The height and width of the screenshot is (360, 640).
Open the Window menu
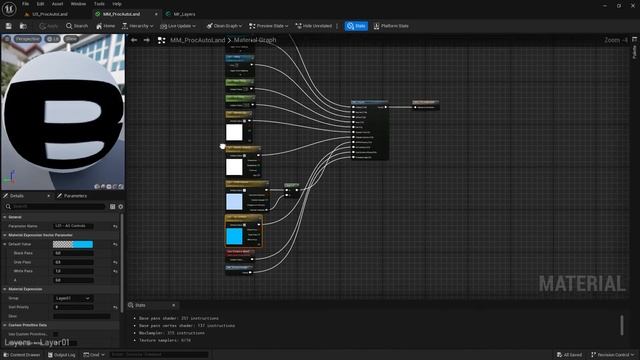[x=78, y=4]
